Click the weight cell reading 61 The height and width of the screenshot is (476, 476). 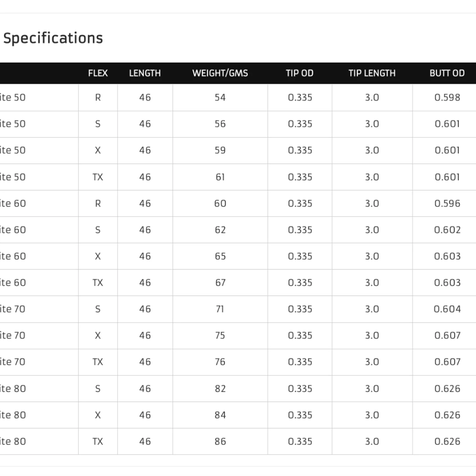220,177
